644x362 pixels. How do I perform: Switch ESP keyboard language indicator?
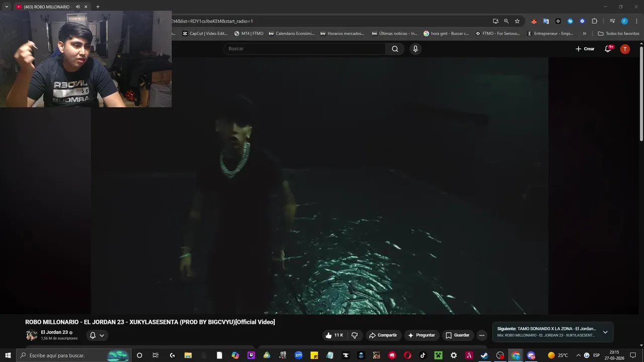[596, 355]
